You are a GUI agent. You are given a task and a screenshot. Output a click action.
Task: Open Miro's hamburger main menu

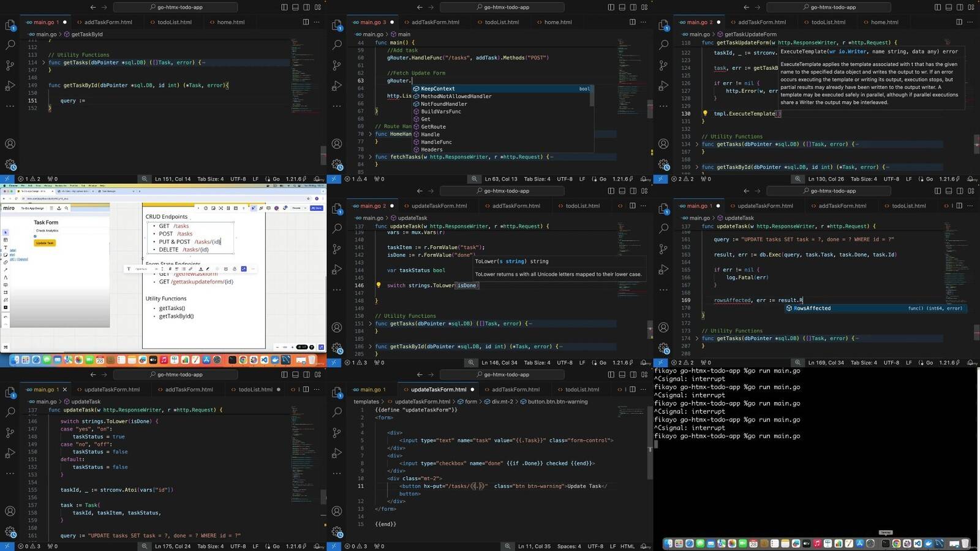point(51,208)
